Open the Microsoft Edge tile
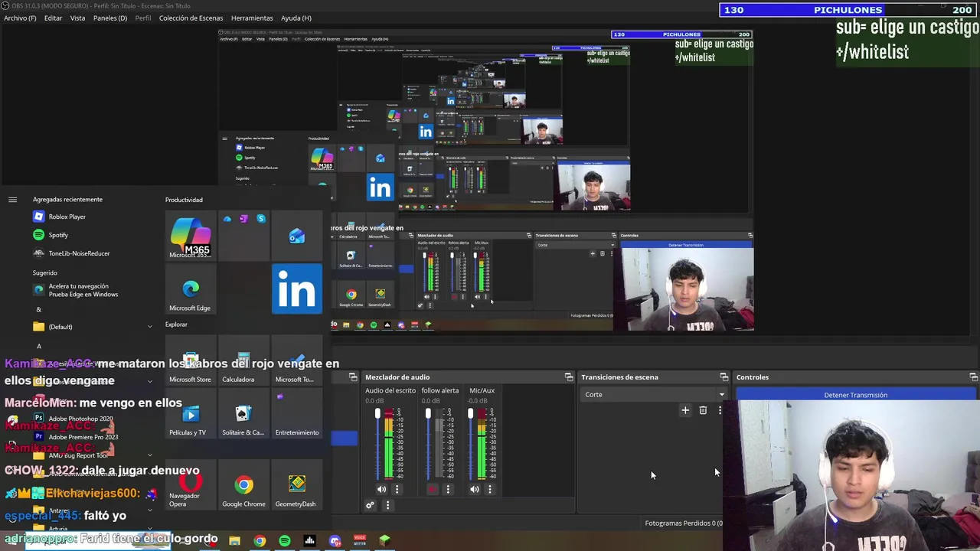Viewport: 980px width, 551px height. pos(190,289)
